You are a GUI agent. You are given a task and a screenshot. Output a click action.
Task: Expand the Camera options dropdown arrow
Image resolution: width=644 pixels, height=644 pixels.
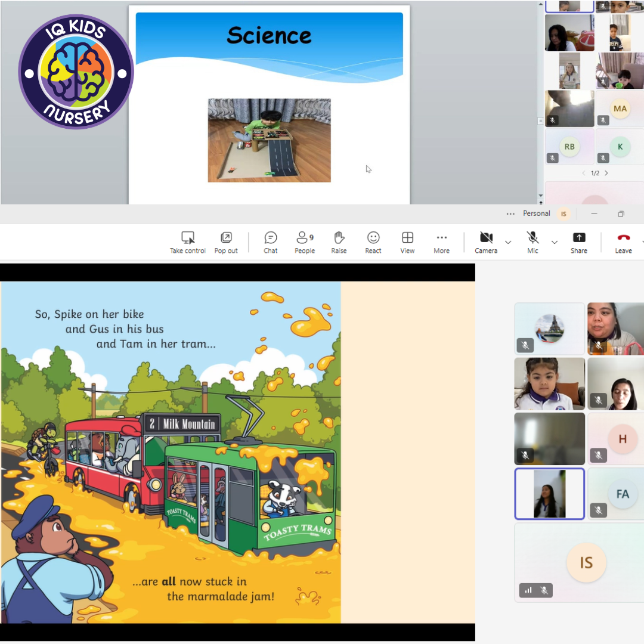tap(508, 242)
